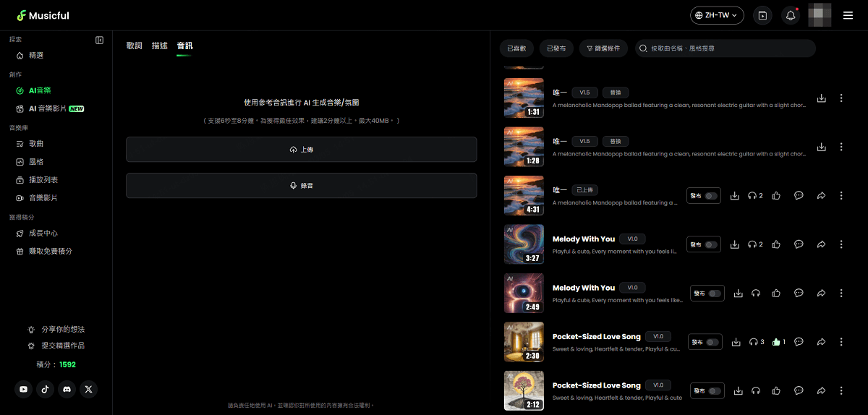Open the TikTok social icon
This screenshot has width=868, height=415.
pyautogui.click(x=46, y=389)
